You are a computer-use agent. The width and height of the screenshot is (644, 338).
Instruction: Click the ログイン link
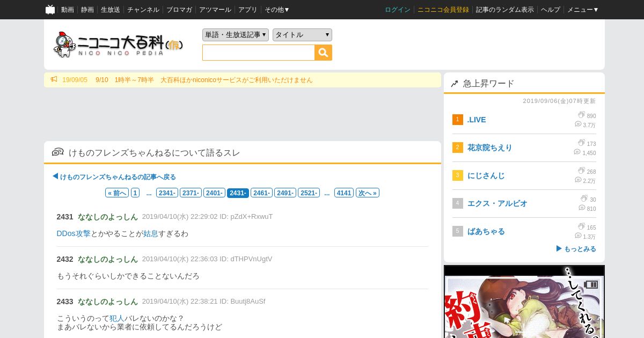[398, 10]
